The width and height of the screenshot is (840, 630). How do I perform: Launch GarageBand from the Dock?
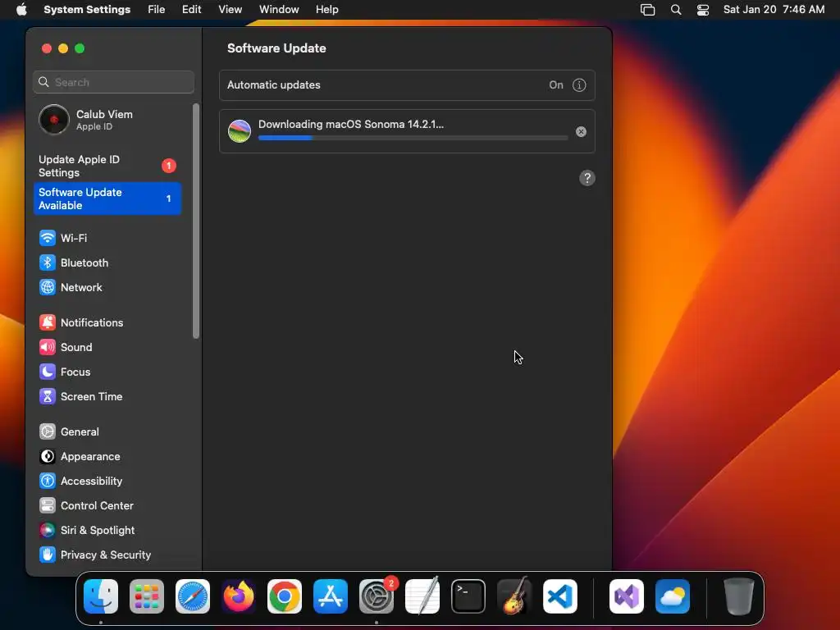514,596
